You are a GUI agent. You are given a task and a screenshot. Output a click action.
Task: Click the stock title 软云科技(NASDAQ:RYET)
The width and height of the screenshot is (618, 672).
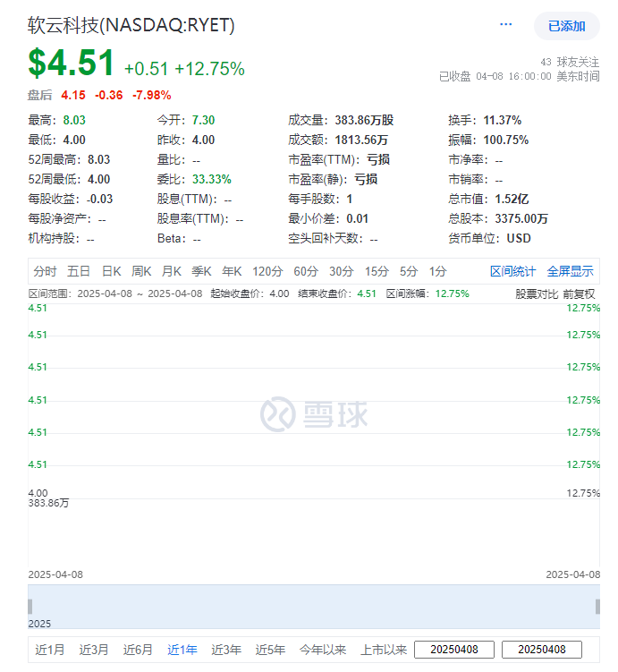[x=131, y=25]
